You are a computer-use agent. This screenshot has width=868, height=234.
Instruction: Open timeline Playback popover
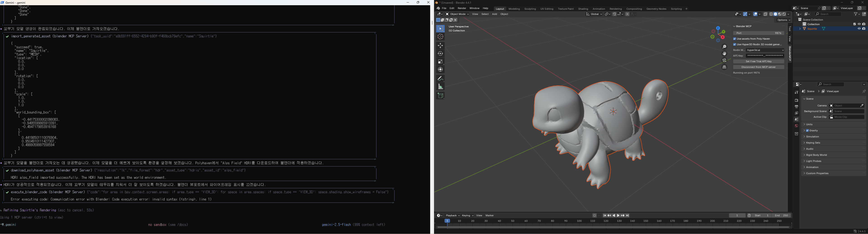[x=453, y=215]
